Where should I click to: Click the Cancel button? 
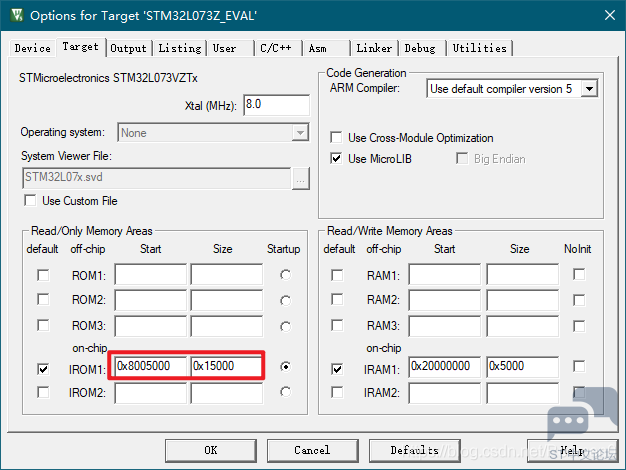[x=312, y=450]
